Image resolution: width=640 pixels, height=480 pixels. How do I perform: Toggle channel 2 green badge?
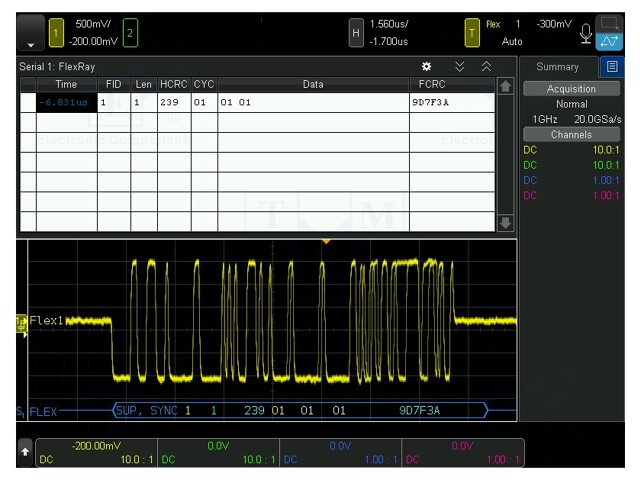(x=130, y=33)
